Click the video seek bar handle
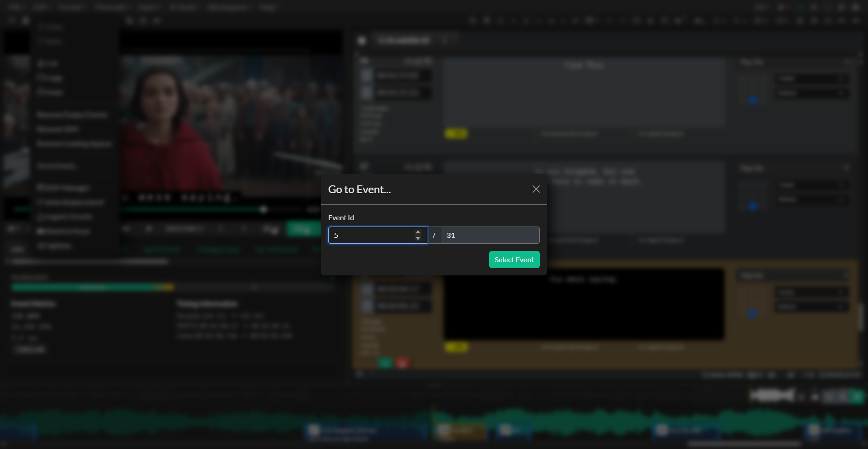868x449 pixels. tap(264, 209)
